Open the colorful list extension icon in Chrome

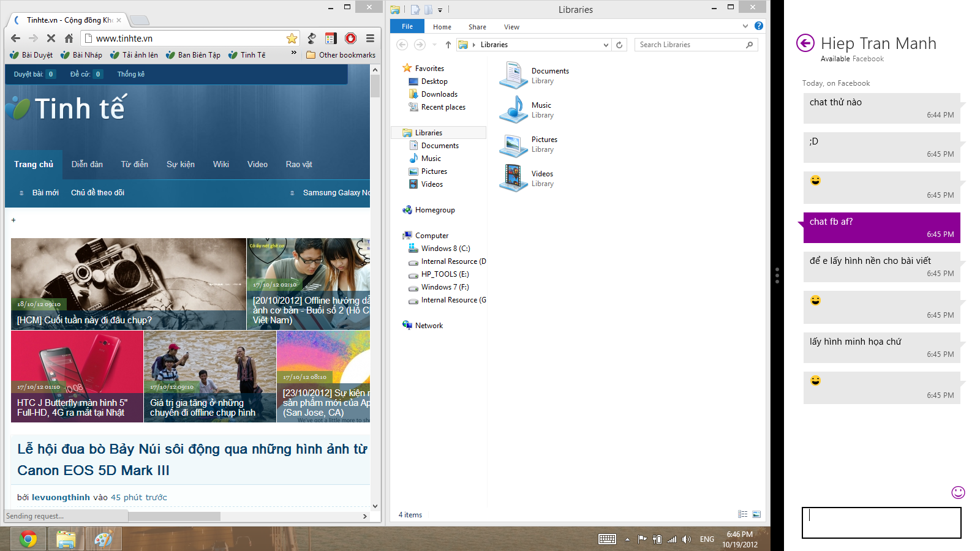[331, 38]
